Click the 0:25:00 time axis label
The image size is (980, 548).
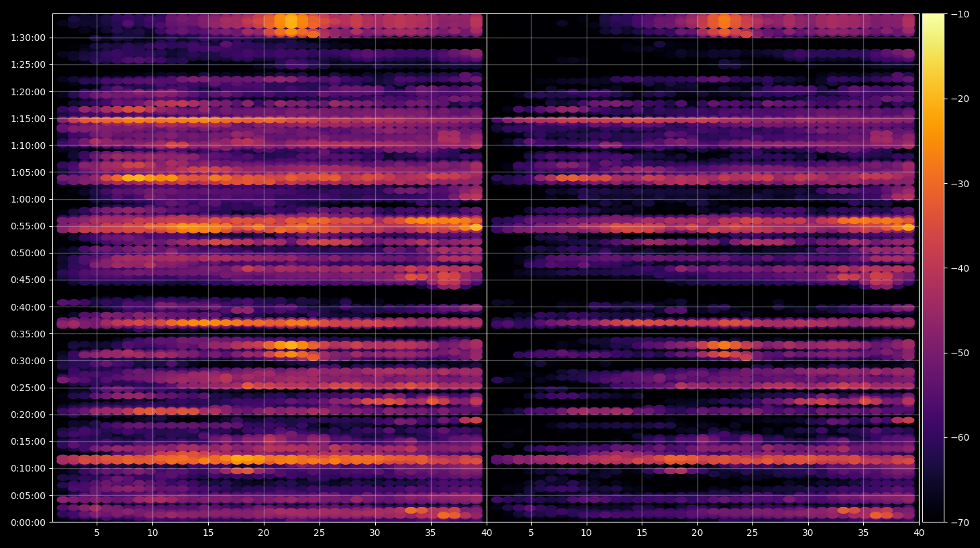[28, 388]
